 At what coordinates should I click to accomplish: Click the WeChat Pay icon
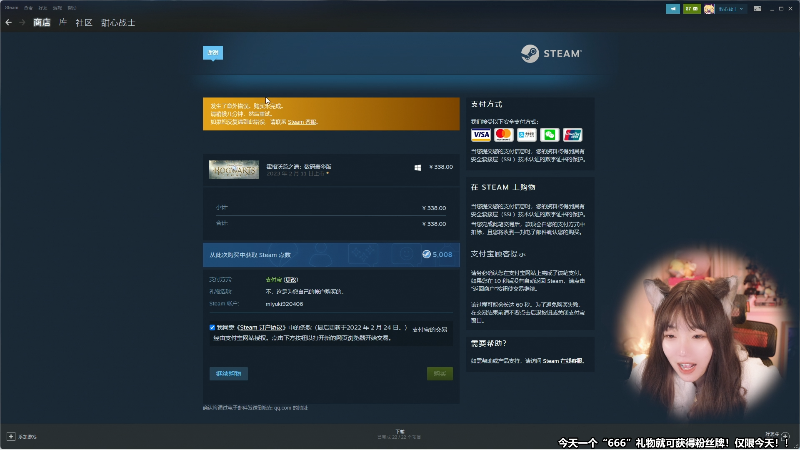click(549, 135)
